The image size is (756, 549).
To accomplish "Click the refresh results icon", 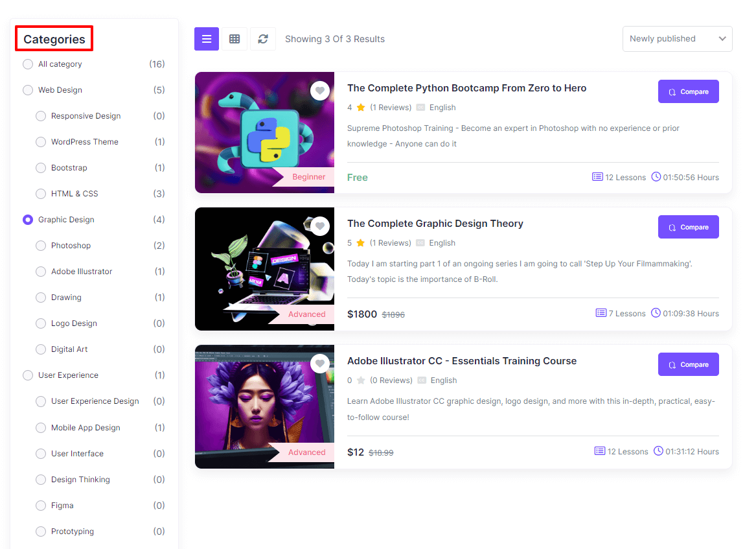I will point(263,39).
